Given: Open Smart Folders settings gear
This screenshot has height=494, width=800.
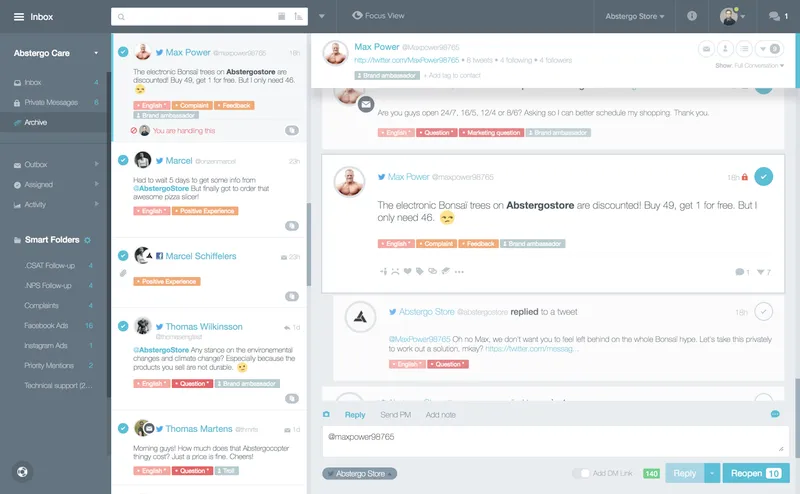Looking at the screenshot, I should (x=87, y=240).
